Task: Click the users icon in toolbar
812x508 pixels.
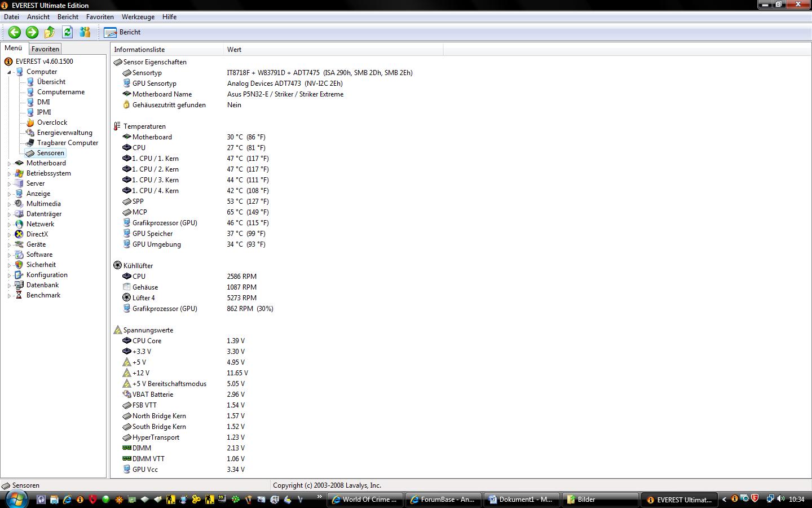Action: click(85, 32)
